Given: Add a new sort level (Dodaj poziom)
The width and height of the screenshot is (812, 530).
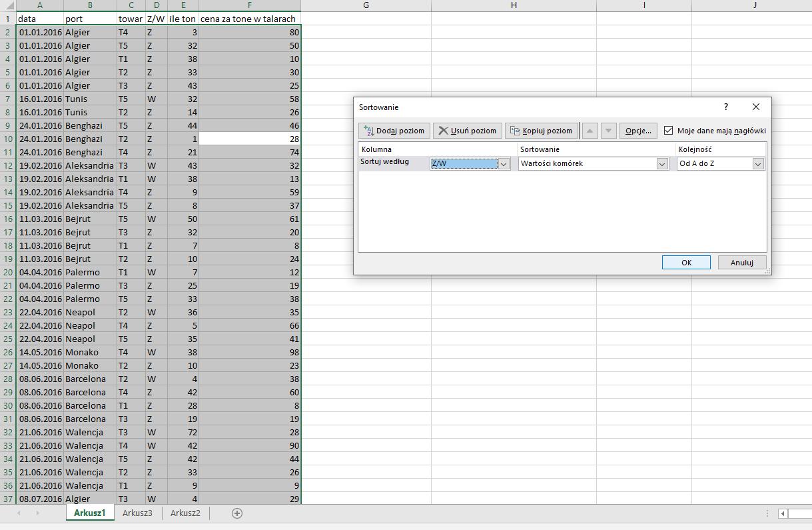Looking at the screenshot, I should 394,131.
